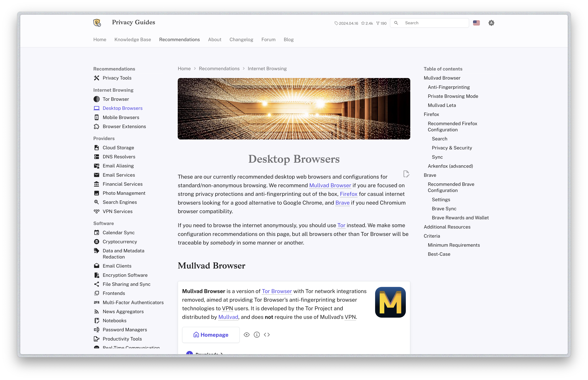Screen dimensions: 588x380
Task: Click the golden lights banner image
Action: coord(294,109)
